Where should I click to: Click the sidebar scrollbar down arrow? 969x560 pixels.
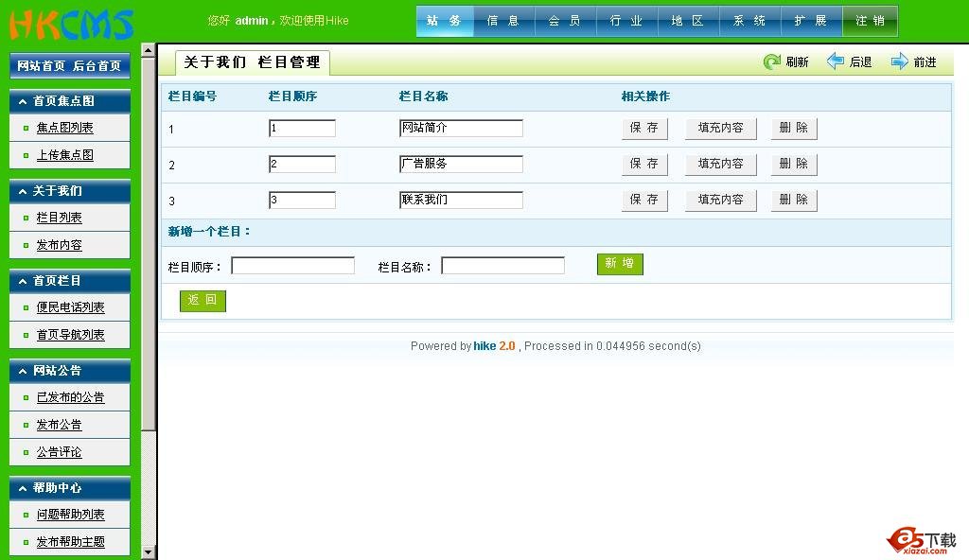149,552
